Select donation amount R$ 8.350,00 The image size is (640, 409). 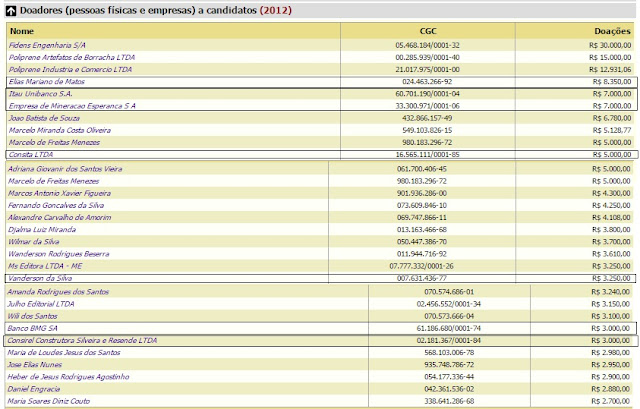click(x=612, y=82)
